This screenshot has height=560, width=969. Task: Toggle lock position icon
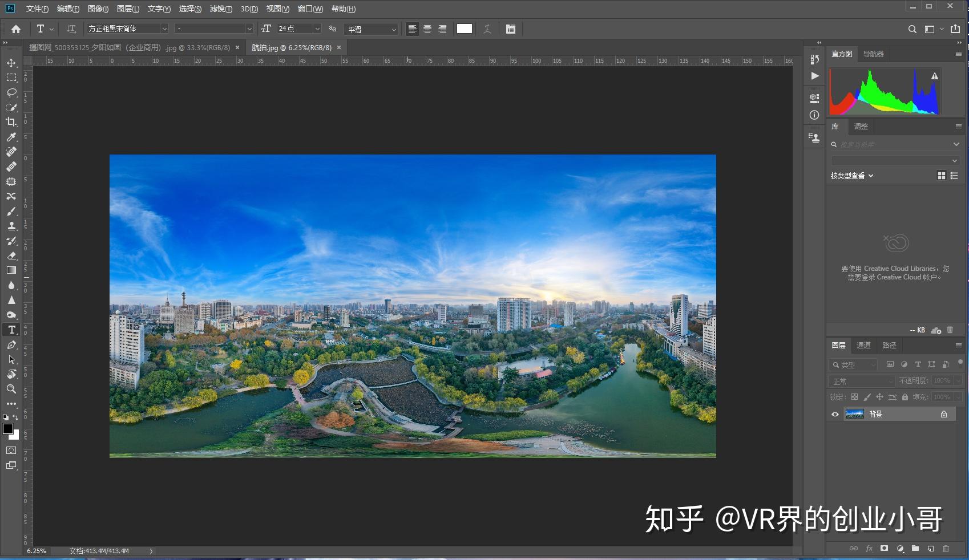pyautogui.click(x=879, y=397)
